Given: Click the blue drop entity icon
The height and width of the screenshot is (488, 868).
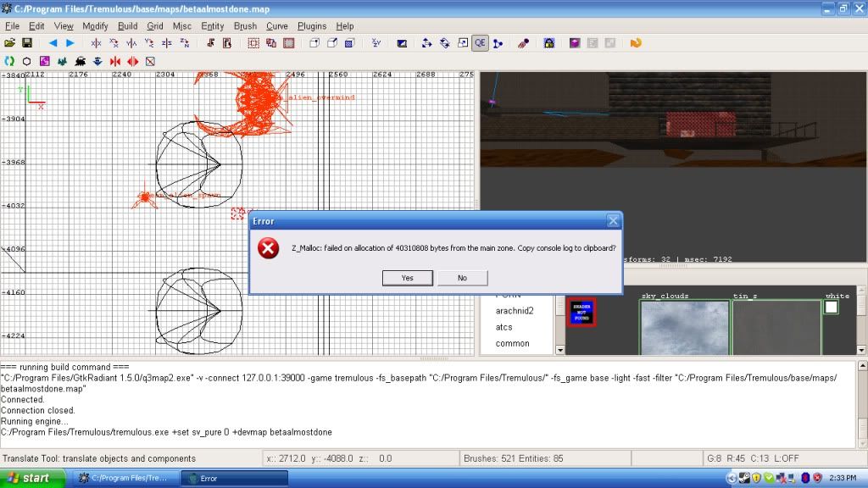Looking at the screenshot, I should 98,61.
